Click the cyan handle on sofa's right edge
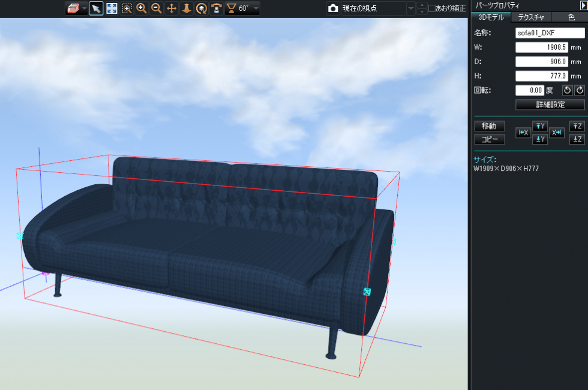Viewport: 588px width, 390px height. coord(367,292)
